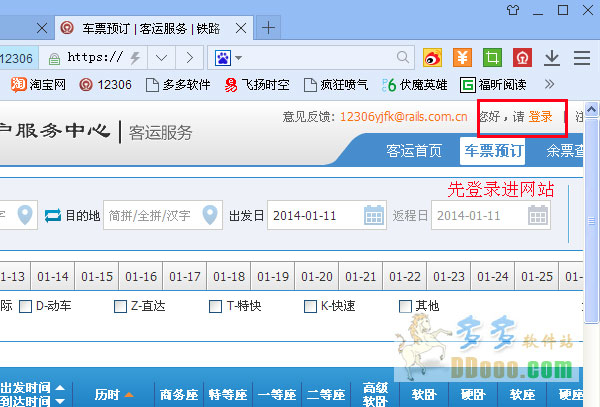Viewport: 600px width, 407px height.
Task: Expand the address bar history dropdown
Action: click(161, 58)
